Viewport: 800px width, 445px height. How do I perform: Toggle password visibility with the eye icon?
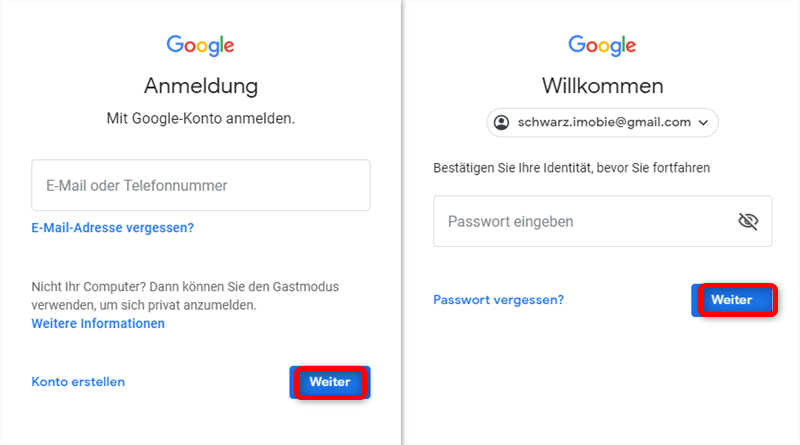click(x=747, y=221)
